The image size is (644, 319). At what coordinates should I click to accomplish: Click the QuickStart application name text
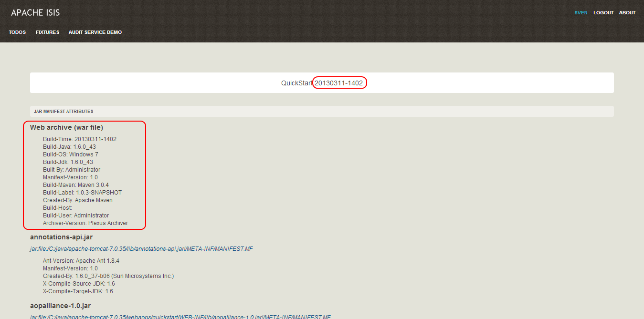[296, 83]
